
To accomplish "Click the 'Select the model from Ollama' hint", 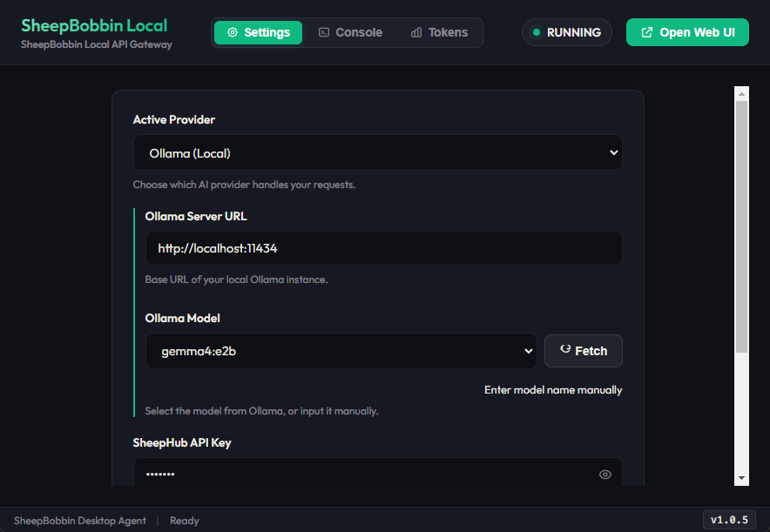I will pos(261,411).
